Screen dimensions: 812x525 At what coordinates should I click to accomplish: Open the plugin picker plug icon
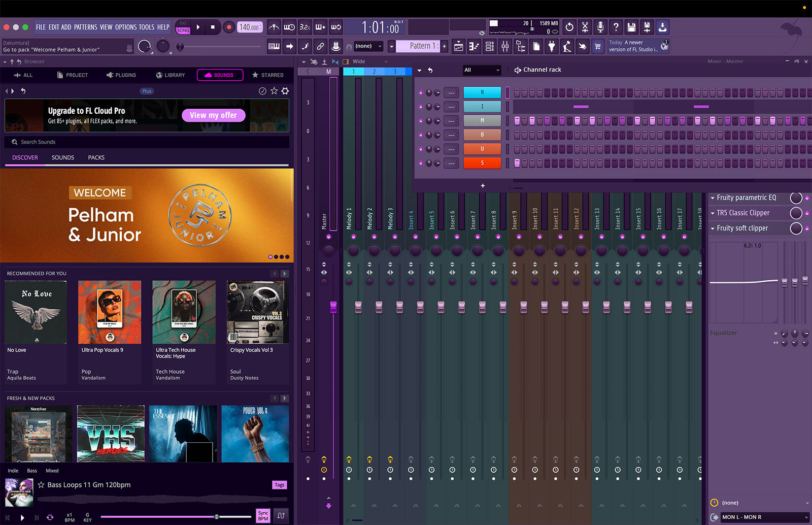click(x=552, y=47)
